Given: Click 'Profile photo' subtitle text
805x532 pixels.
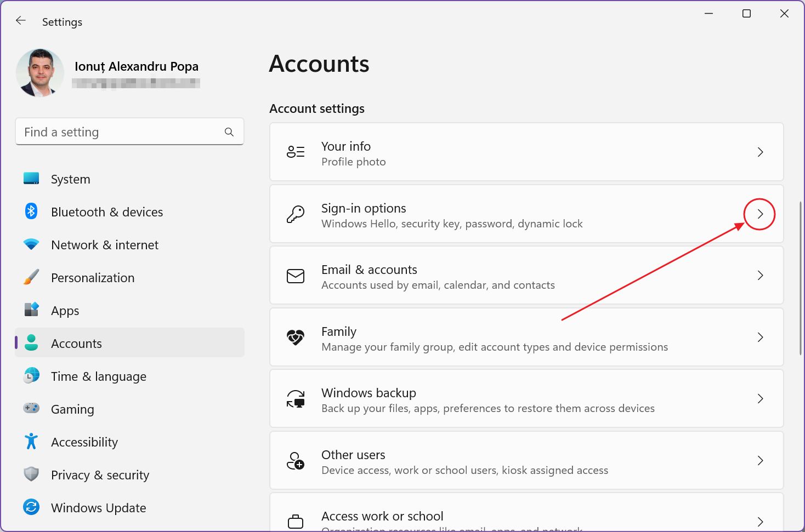Looking at the screenshot, I should tap(354, 162).
